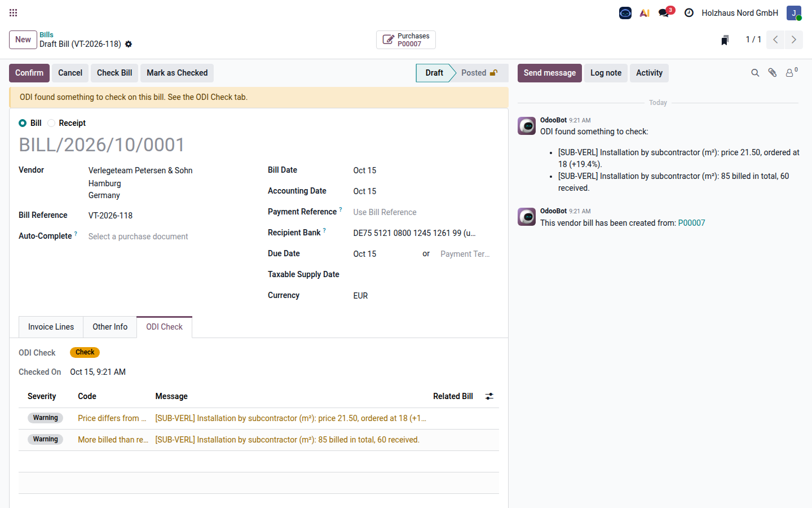Open the activities clock icon
This screenshot has height=508, width=812.
689,12
